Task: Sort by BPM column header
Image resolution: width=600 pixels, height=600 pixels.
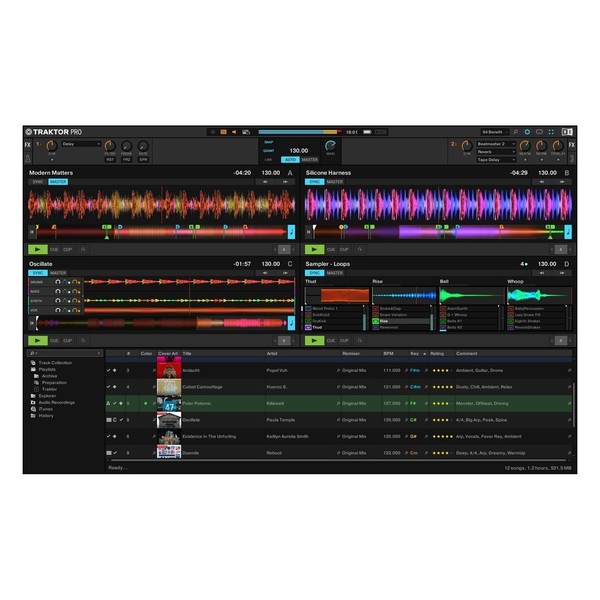Action: (388, 354)
